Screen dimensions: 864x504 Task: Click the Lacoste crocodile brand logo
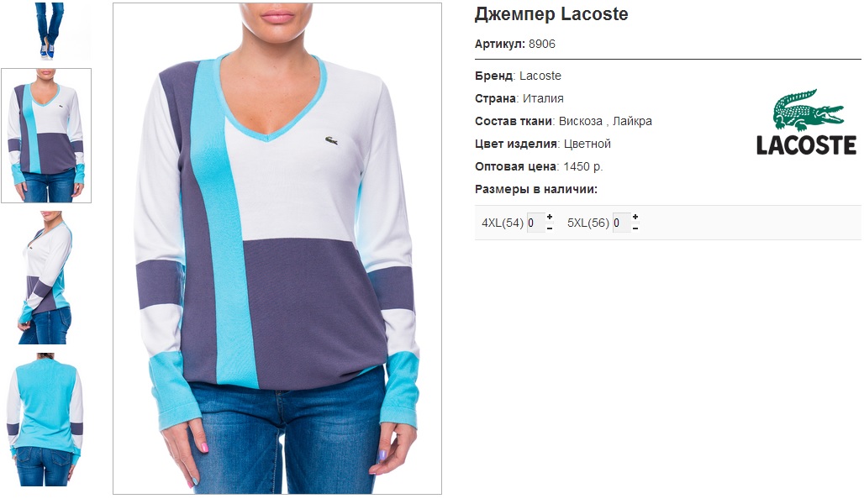[806, 123]
